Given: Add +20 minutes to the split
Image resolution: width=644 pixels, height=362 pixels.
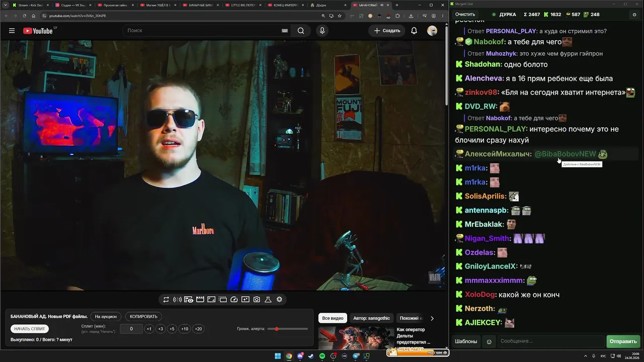Looking at the screenshot, I should tap(198, 329).
